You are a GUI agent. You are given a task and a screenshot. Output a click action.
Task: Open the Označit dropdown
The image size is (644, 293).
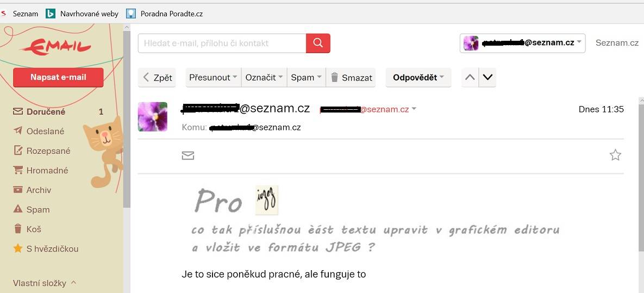pyautogui.click(x=264, y=77)
